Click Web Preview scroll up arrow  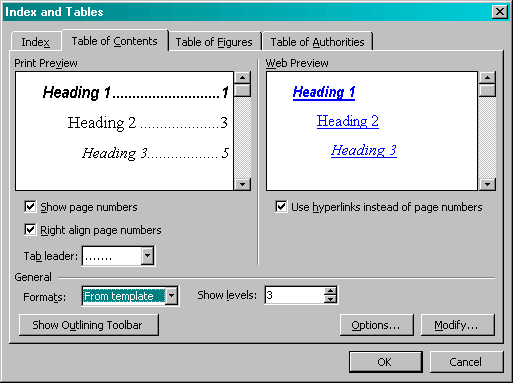tap(487, 78)
